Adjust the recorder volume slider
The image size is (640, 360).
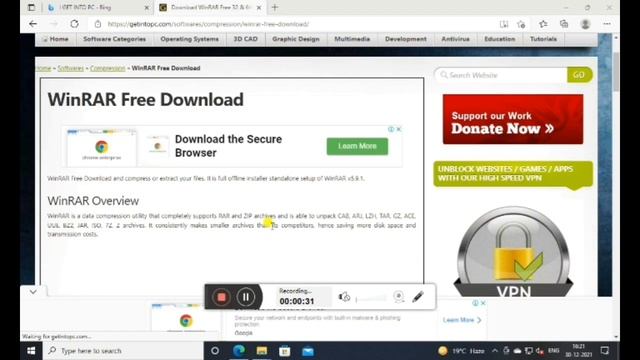tap(371, 299)
